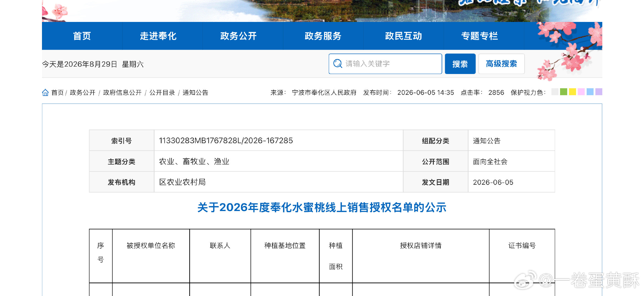The width and height of the screenshot is (644, 296).
Task: Click the 主题分类 label cell
Action: click(122, 161)
